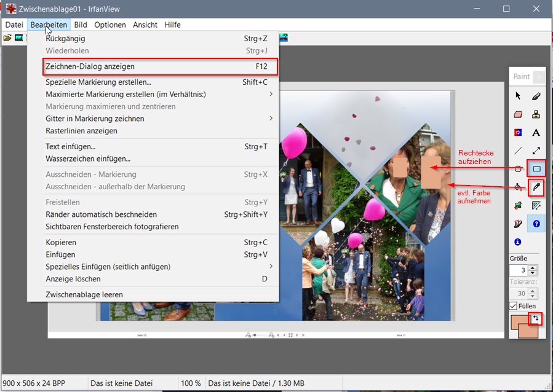The width and height of the screenshot is (553, 392).
Task: Select the ellipse drawing tool
Action: 518,168
